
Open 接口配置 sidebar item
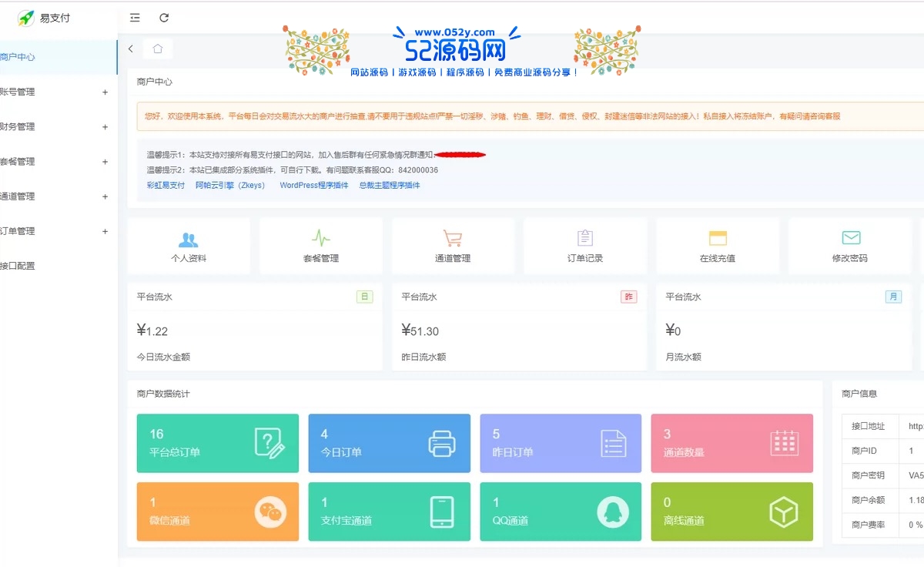point(59,266)
